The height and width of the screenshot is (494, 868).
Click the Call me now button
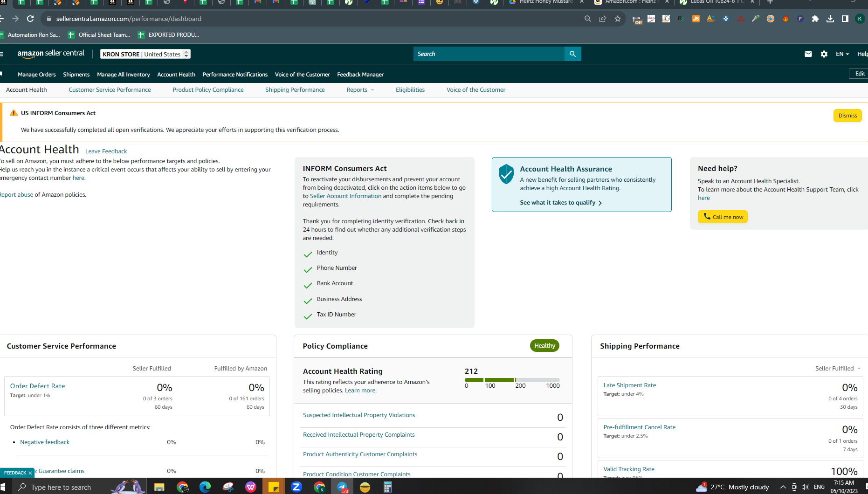[723, 217]
